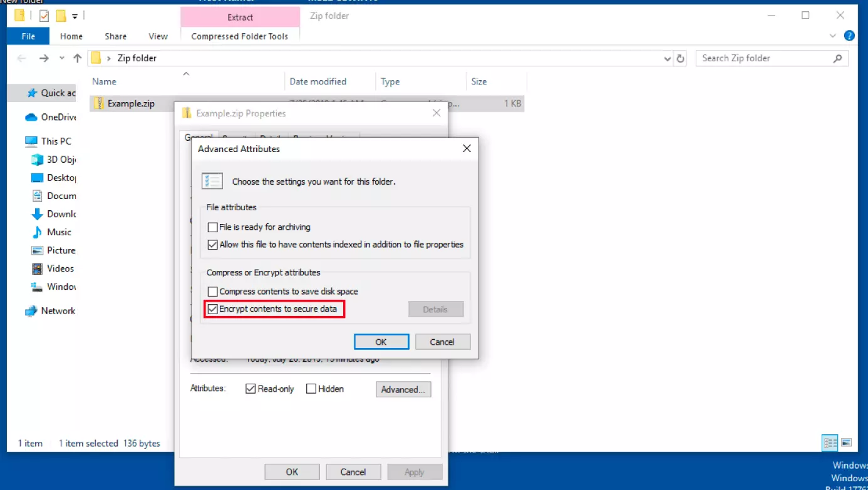The width and height of the screenshot is (868, 490).
Task: Open Explorer Help question mark icon
Action: coord(849,36)
